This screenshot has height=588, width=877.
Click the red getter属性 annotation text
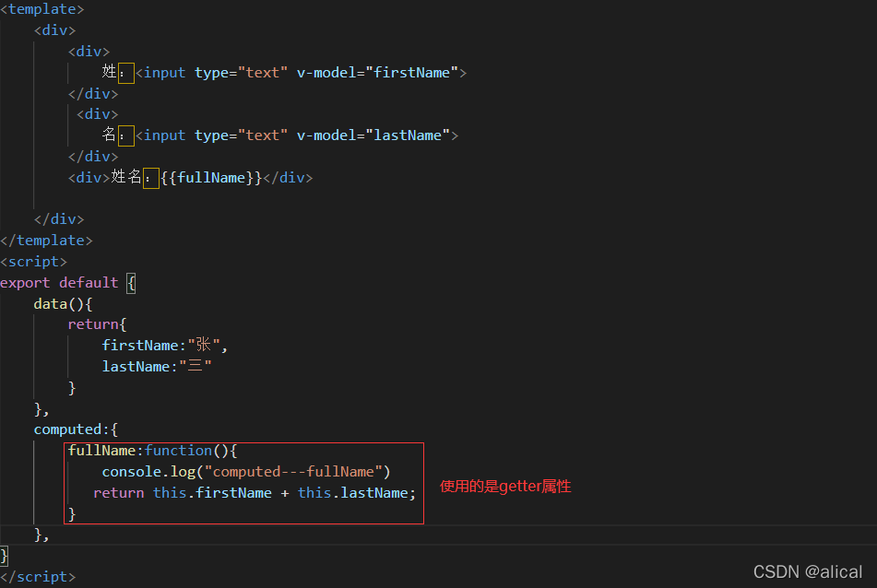(x=505, y=487)
